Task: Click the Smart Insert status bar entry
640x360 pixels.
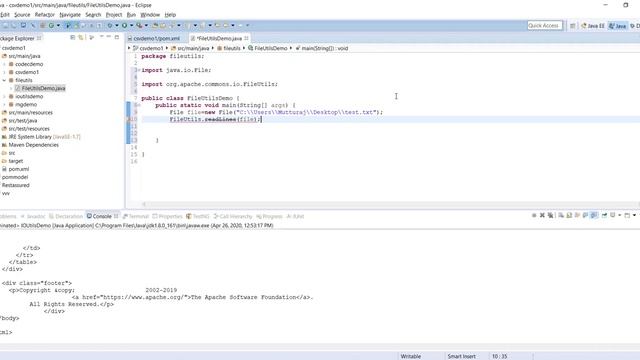Action: tap(462, 356)
